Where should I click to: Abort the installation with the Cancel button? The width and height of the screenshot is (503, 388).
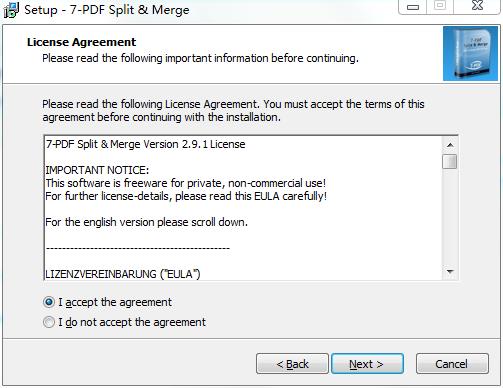(452, 364)
